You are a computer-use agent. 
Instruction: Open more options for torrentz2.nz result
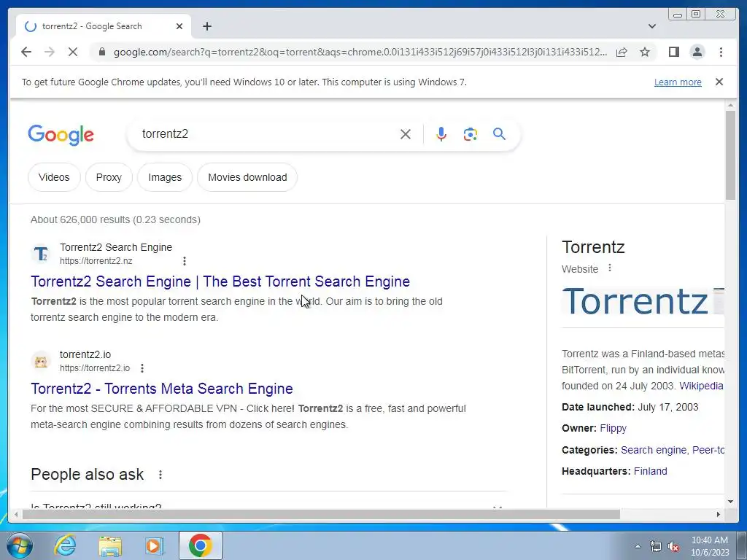[x=185, y=261]
